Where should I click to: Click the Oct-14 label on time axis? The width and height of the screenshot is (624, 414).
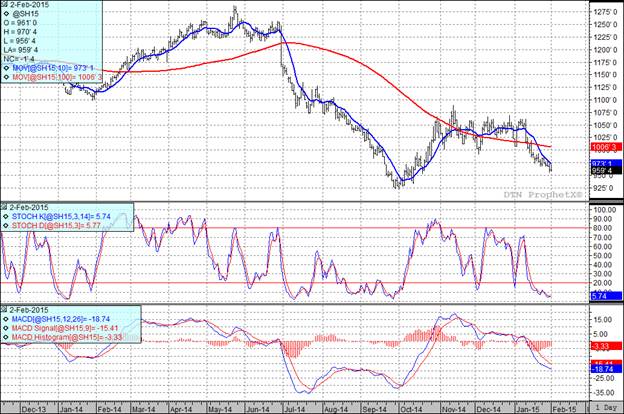(x=411, y=409)
